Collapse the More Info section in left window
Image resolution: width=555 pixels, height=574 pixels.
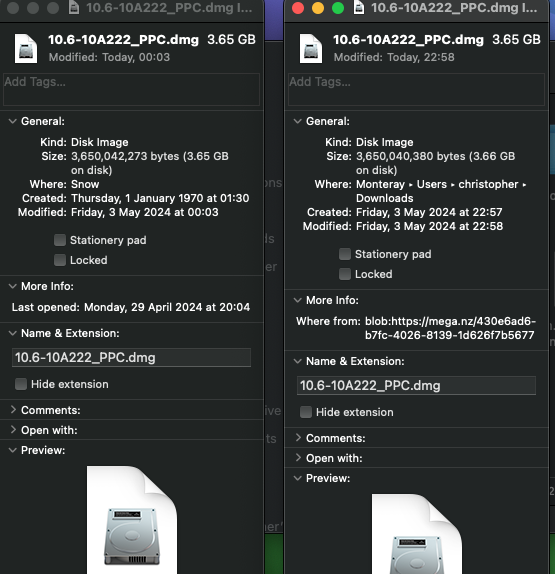point(13,286)
